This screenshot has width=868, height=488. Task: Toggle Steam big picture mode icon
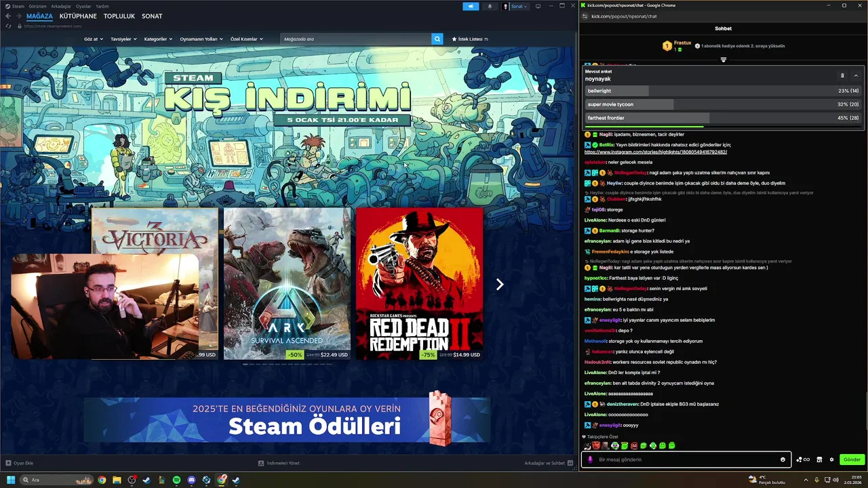(538, 6)
